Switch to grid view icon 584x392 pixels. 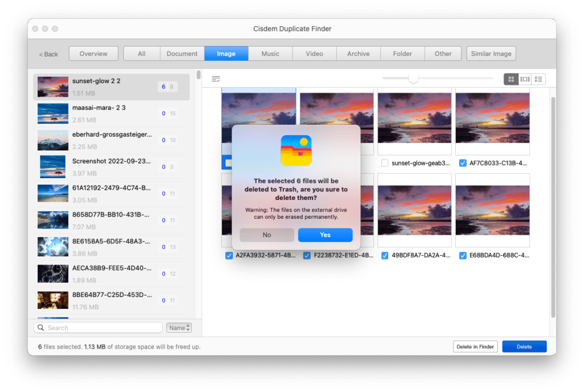pyautogui.click(x=511, y=79)
